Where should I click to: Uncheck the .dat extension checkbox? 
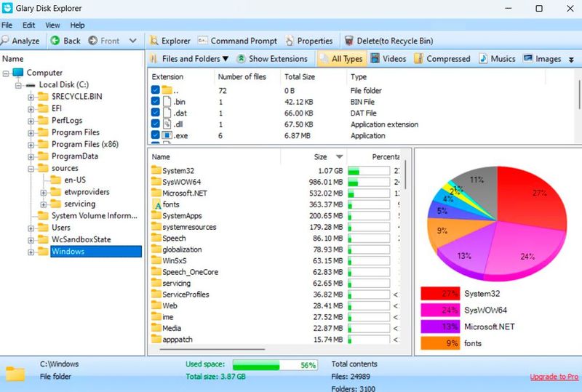156,113
